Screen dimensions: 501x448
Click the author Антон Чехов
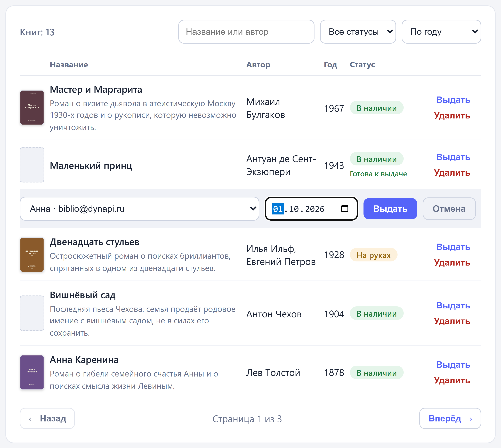coord(274,314)
